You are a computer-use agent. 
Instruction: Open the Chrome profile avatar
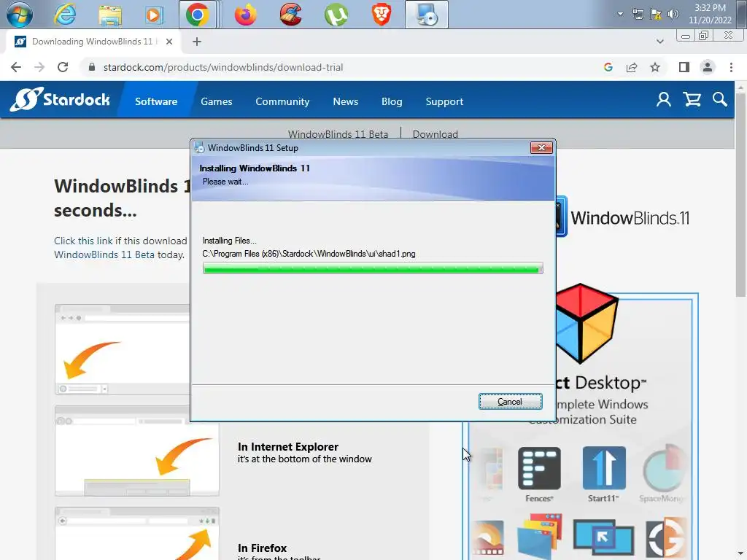point(708,67)
